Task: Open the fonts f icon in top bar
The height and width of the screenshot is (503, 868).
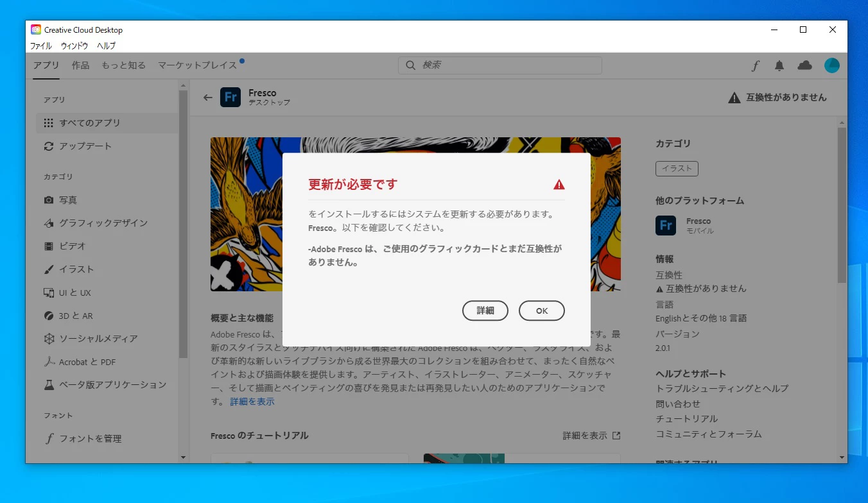Action: click(x=756, y=65)
